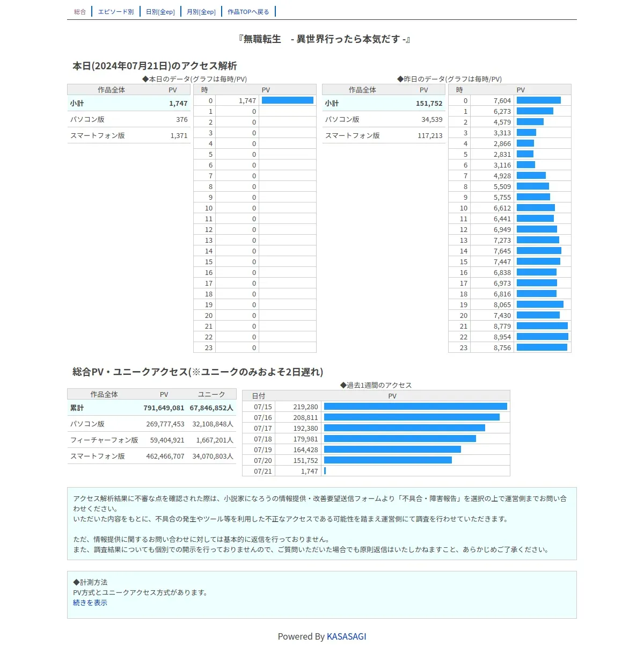This screenshot has width=644, height=645.
Task: Click yesterday's subtotal value 151,752
Action: (x=429, y=103)
